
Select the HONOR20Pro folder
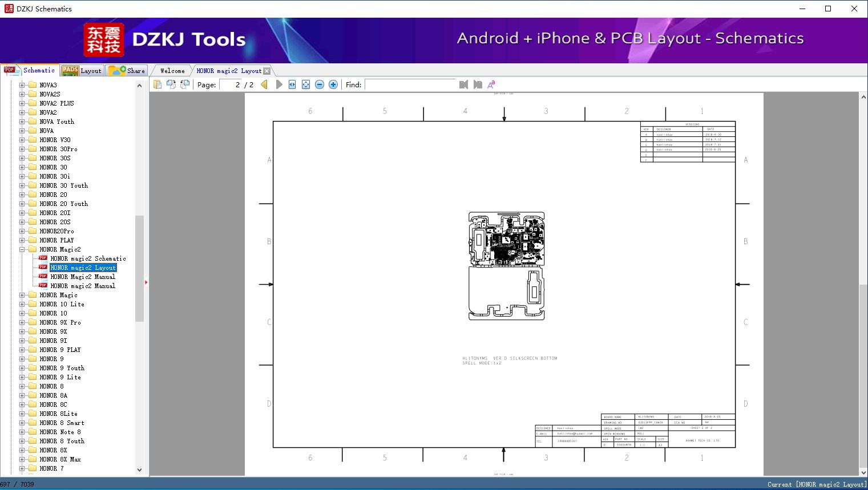pyautogui.click(x=56, y=231)
